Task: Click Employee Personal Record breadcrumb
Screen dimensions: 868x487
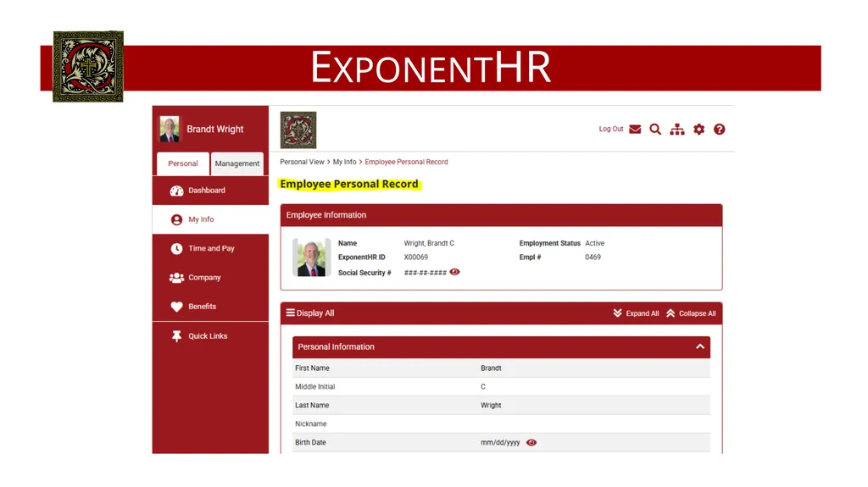Action: (406, 162)
